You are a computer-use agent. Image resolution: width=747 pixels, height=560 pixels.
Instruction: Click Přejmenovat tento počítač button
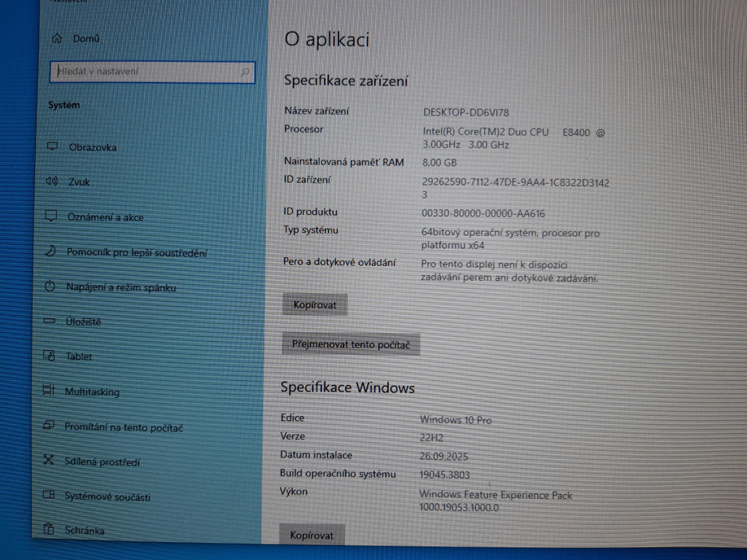click(351, 344)
